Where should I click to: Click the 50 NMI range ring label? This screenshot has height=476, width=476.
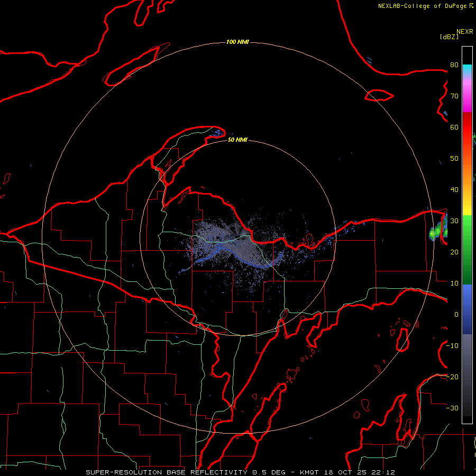coord(237,140)
